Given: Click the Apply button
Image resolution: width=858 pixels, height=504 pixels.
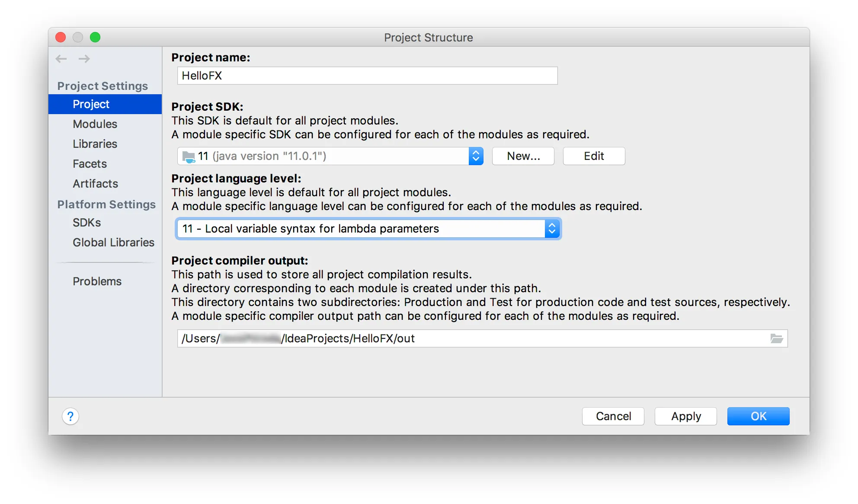Looking at the screenshot, I should 686,416.
